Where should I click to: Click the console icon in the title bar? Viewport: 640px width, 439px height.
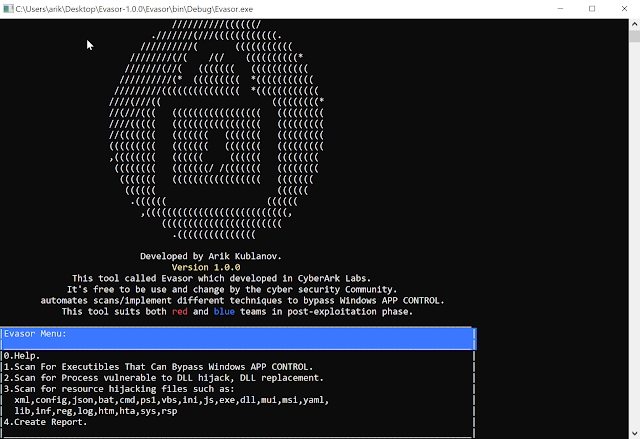coord(8,9)
